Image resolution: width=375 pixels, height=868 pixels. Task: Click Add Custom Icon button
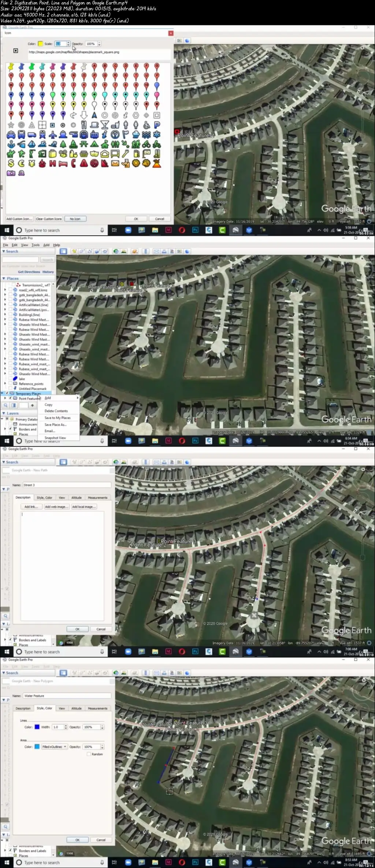[19, 219]
